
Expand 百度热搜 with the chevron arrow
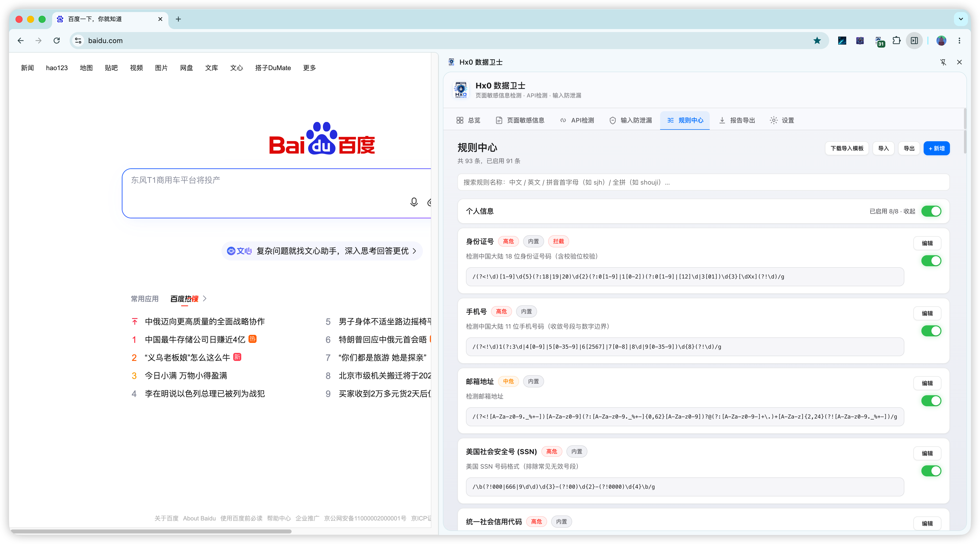coord(205,299)
